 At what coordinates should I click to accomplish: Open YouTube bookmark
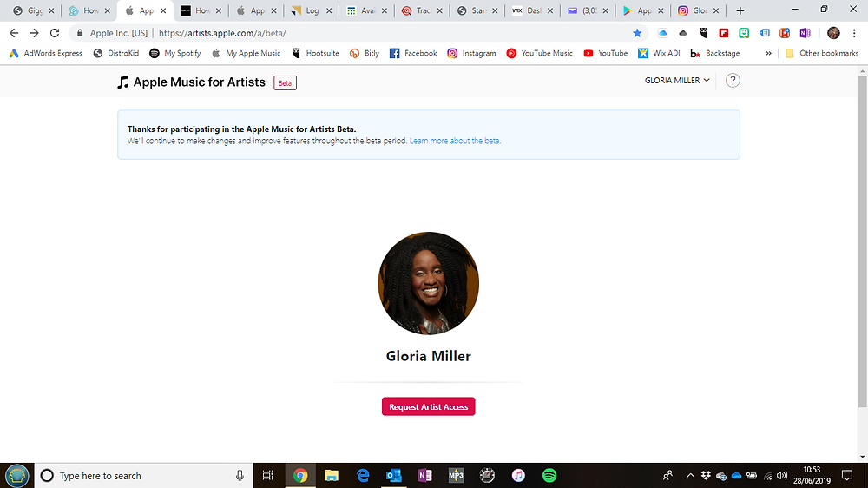tap(606, 53)
